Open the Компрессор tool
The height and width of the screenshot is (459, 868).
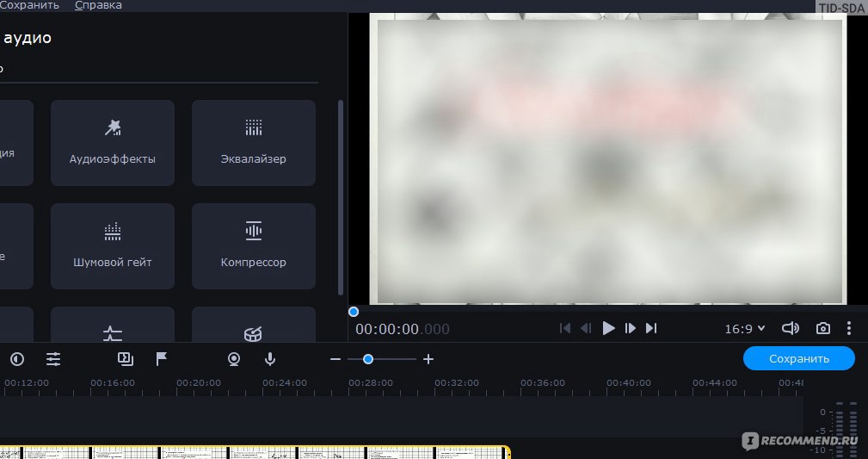(254, 246)
